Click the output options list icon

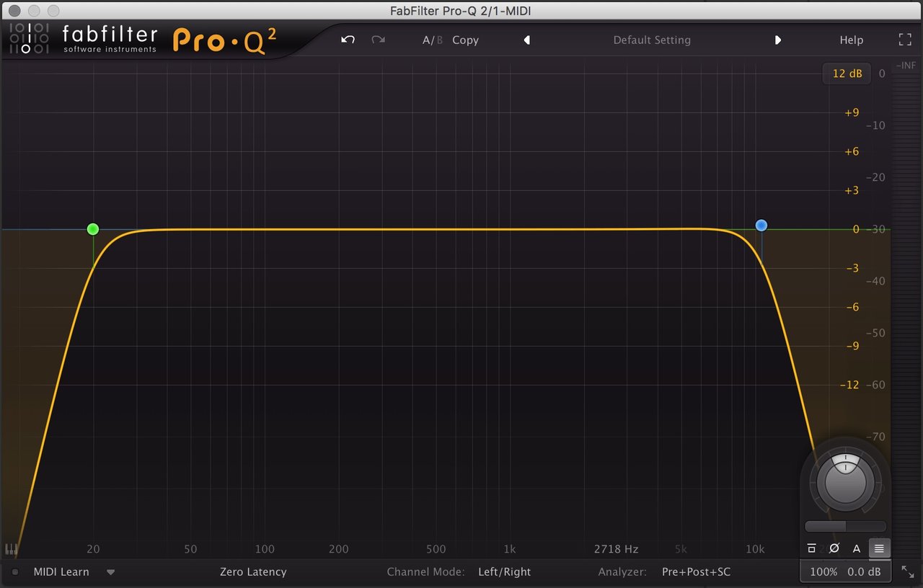pyautogui.click(x=879, y=548)
